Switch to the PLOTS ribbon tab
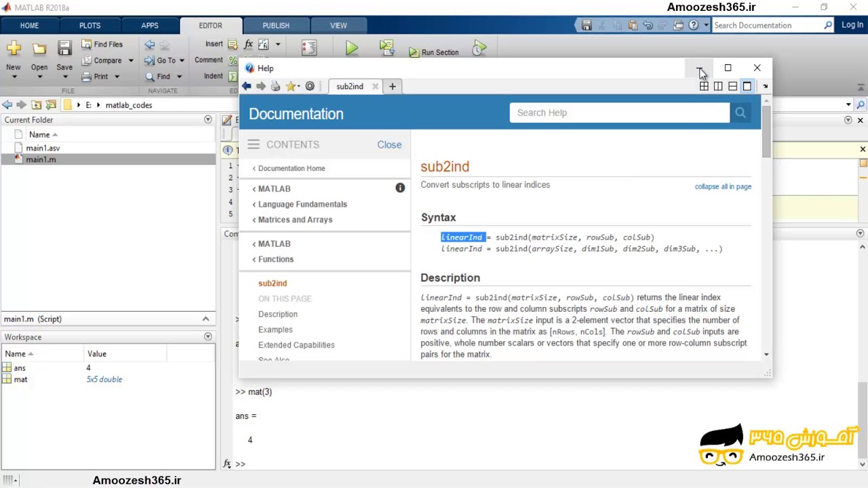The width and height of the screenshot is (868, 488). pyautogui.click(x=90, y=25)
